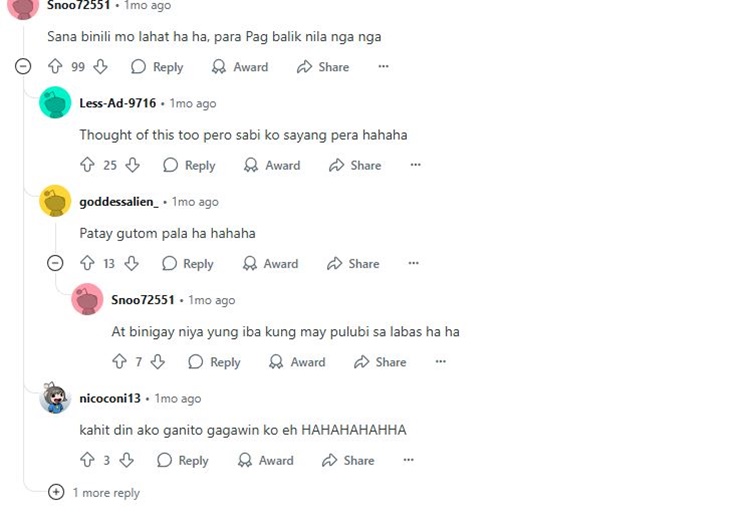Expand the 1 more reply link
Viewport: 750px width, 526px height.
tap(94, 493)
